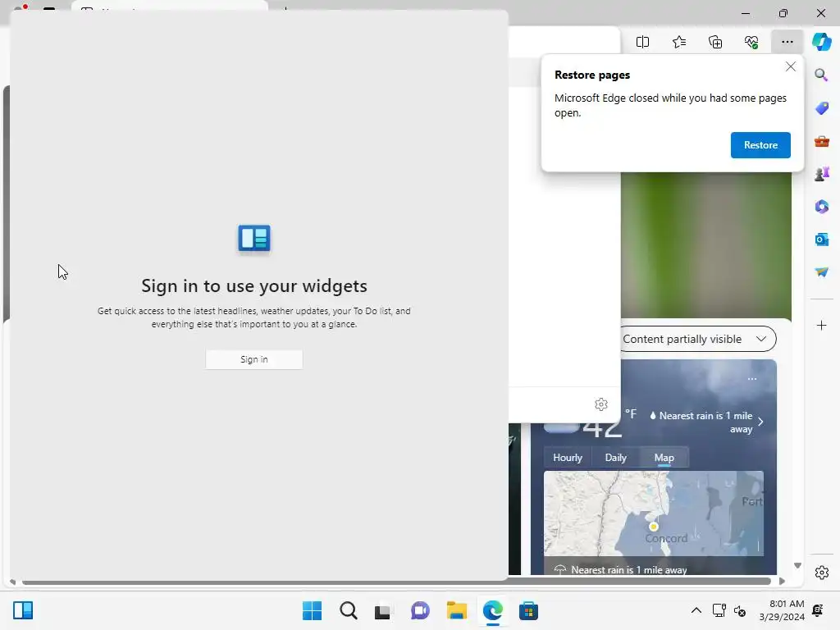Image resolution: width=840 pixels, height=630 pixels.
Task: Click the scroll left arrow
Action: pos(13,582)
